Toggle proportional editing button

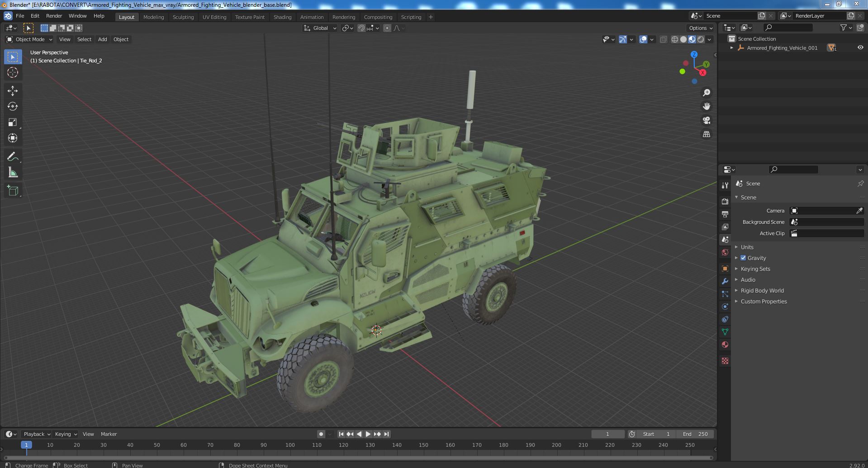click(387, 28)
